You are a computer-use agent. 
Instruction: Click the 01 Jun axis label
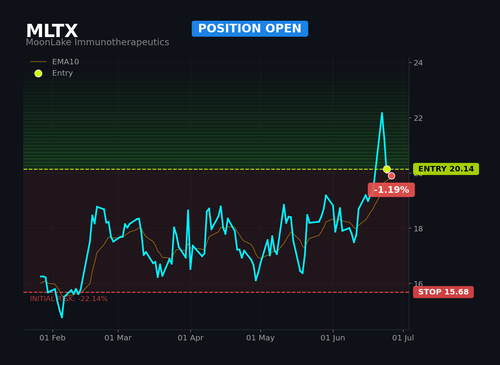[x=333, y=338]
